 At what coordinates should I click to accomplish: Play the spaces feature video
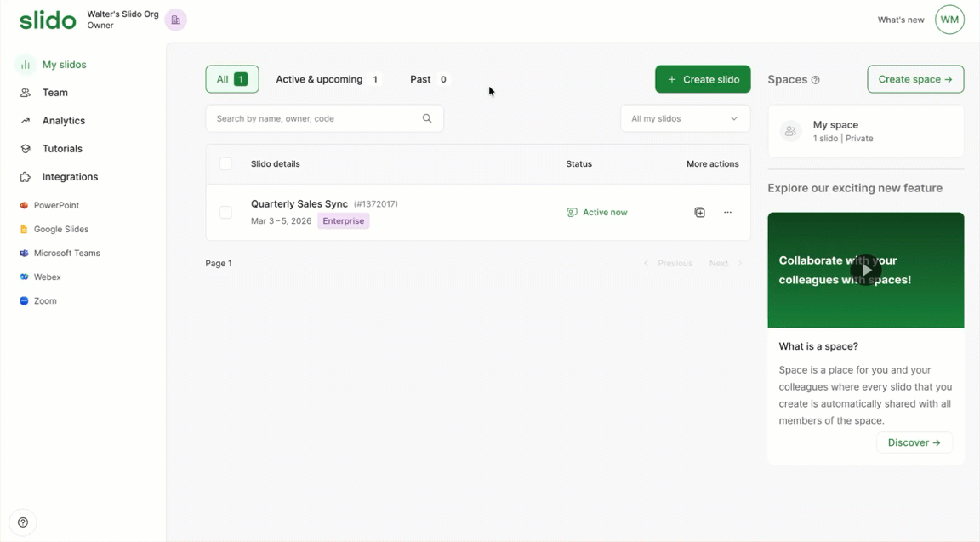pyautogui.click(x=865, y=270)
